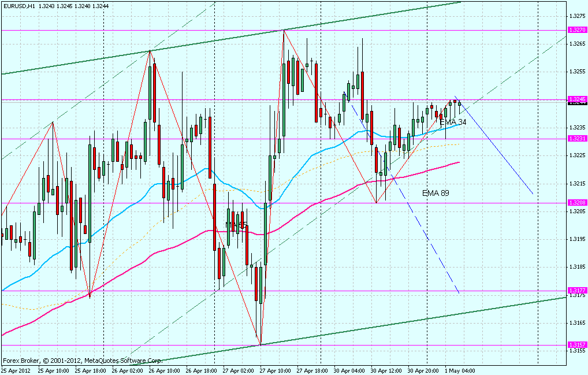588x375 pixels.
Task: Click the EURUSD,H1 symbol header text
Action: [18, 6]
